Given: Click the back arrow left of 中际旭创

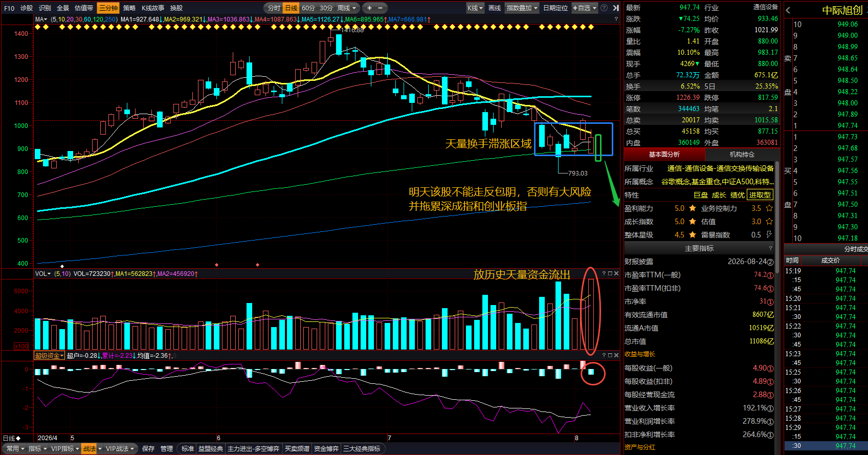Looking at the screenshot, I should pos(788,10).
